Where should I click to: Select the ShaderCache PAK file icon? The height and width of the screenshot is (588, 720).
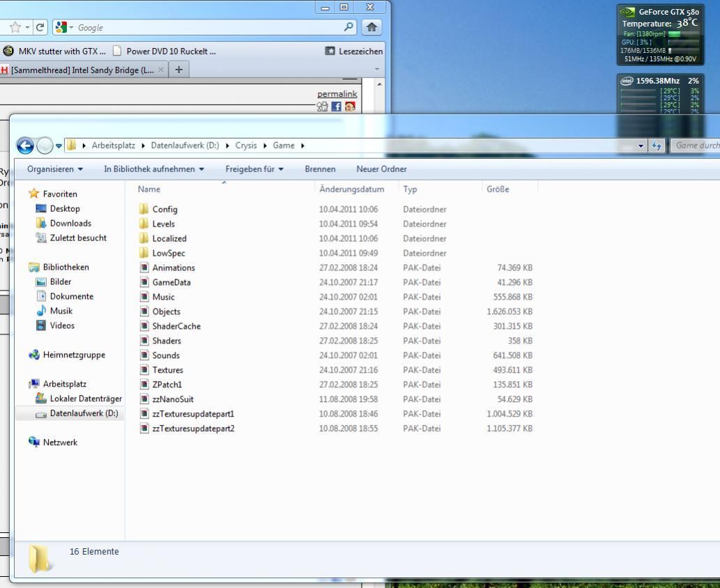(144, 326)
